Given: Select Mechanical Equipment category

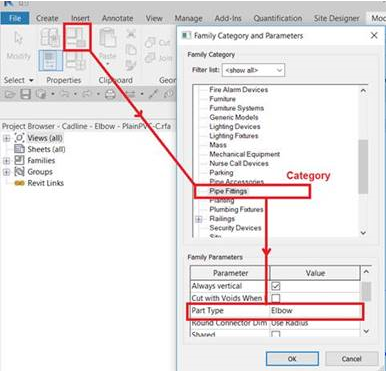Looking at the screenshot, I should click(x=244, y=154).
